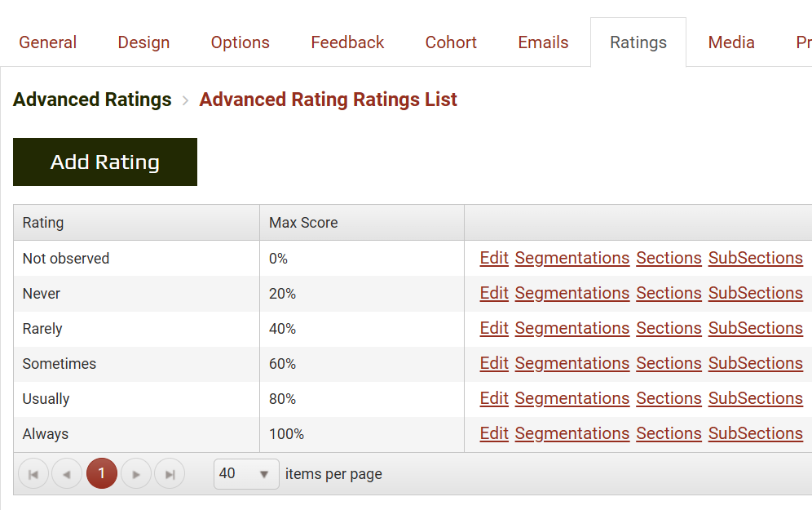Open Sections for Rarely rating
This screenshot has width=812, height=510.
[x=669, y=328]
